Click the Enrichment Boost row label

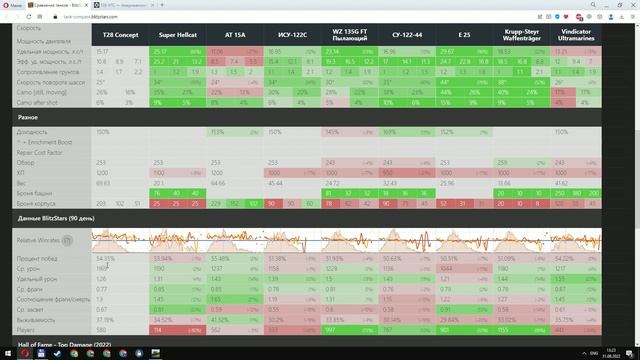(44, 142)
